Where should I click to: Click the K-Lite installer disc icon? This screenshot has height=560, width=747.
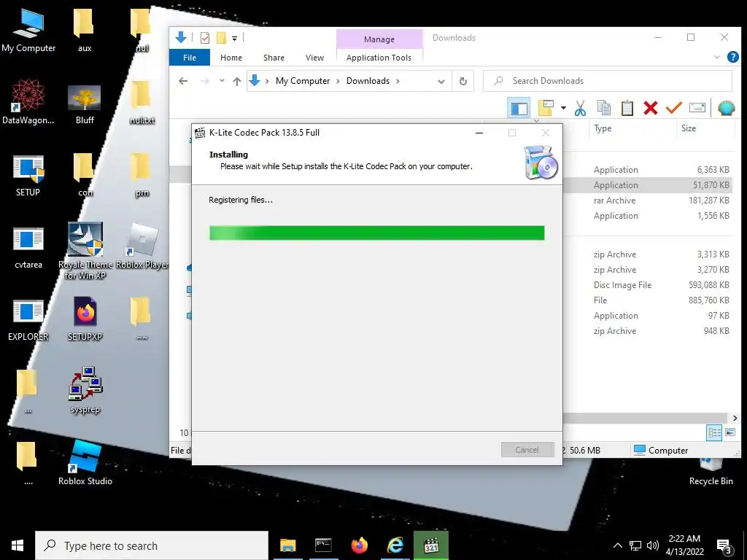(541, 163)
